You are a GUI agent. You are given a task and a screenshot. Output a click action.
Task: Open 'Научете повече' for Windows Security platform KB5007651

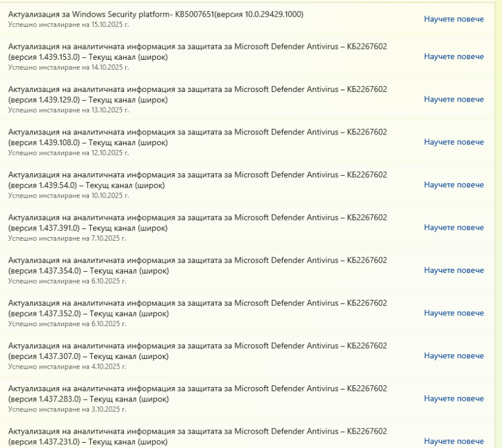point(454,19)
